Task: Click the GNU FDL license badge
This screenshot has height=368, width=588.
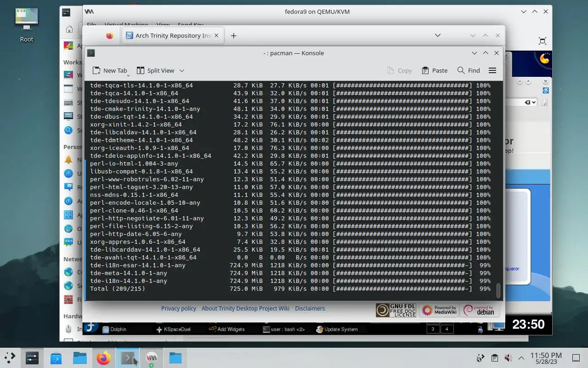Action: pos(396,310)
